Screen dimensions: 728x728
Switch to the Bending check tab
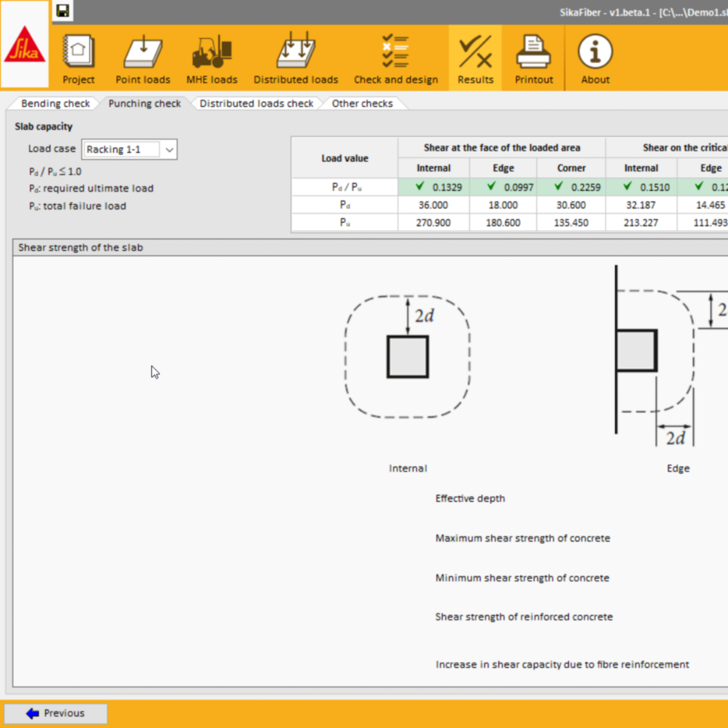(55, 103)
